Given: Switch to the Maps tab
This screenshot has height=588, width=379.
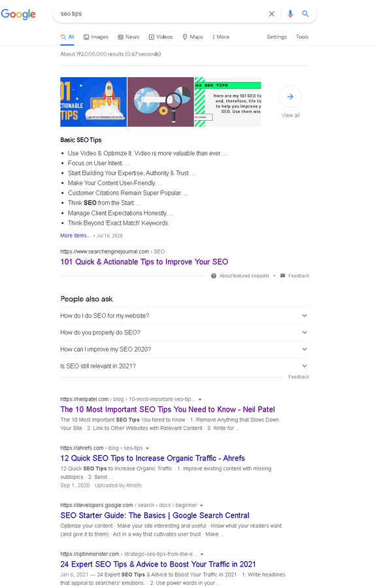Looking at the screenshot, I should pos(193,37).
